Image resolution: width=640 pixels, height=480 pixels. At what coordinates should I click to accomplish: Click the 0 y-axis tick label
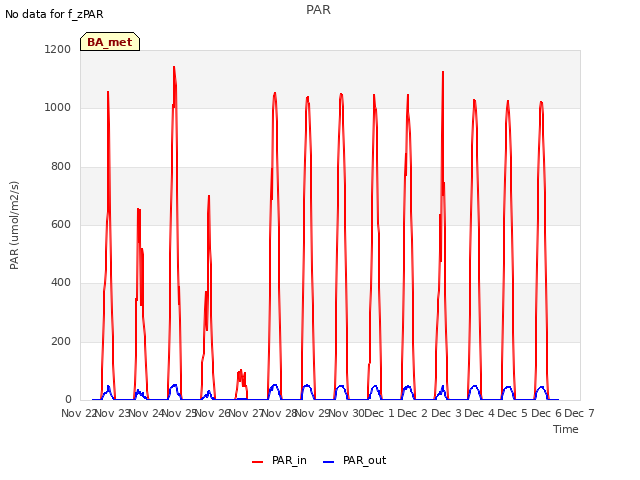click(x=68, y=399)
